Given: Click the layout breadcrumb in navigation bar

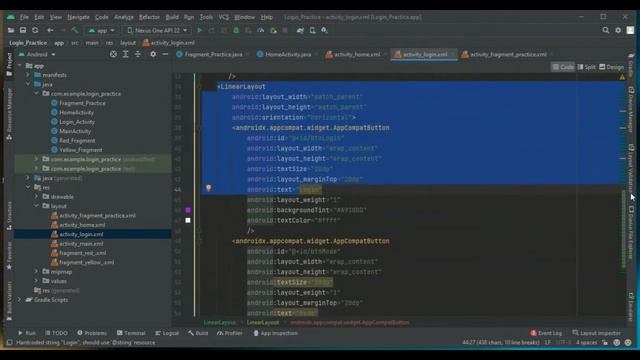Looking at the screenshot, I should (128, 43).
